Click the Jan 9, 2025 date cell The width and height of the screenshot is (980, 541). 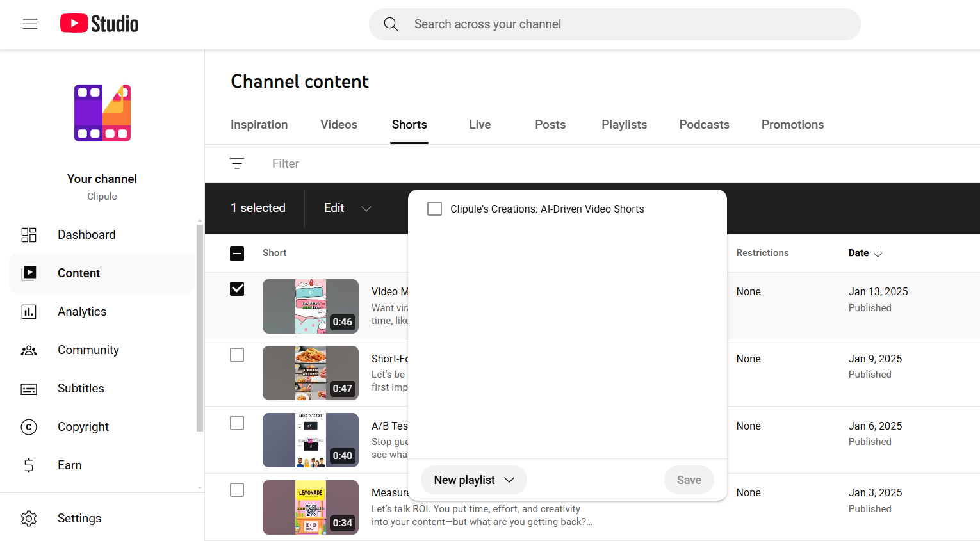(x=875, y=359)
